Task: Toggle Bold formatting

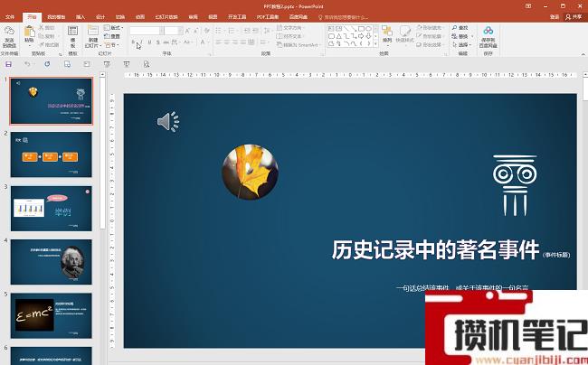Action: click(x=134, y=42)
